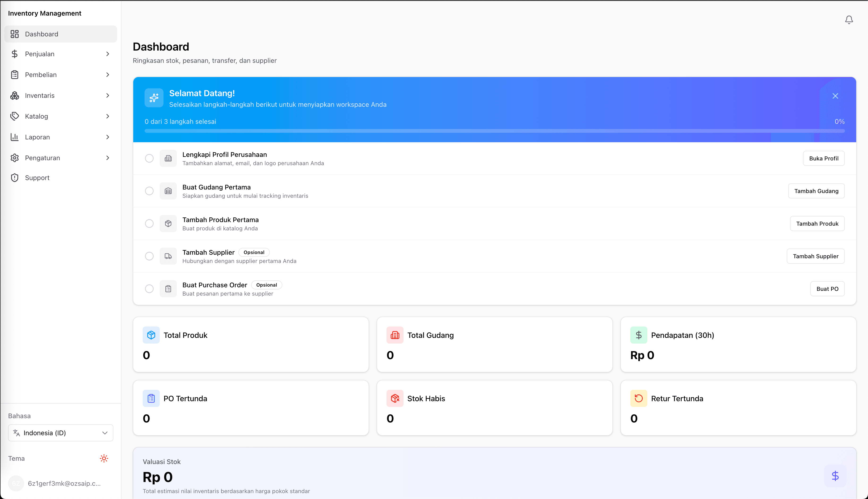The height and width of the screenshot is (499, 868).
Task: Open the Katalog sidebar item
Action: [x=61, y=116]
